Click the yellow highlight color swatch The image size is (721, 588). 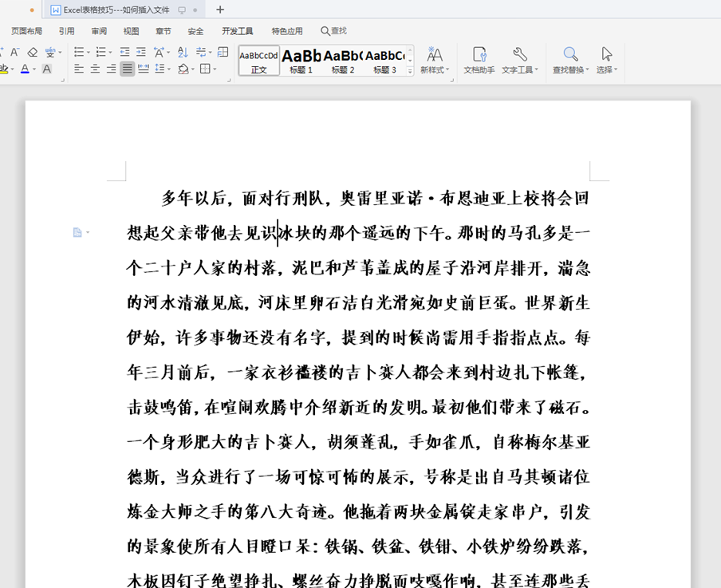tap(4, 69)
